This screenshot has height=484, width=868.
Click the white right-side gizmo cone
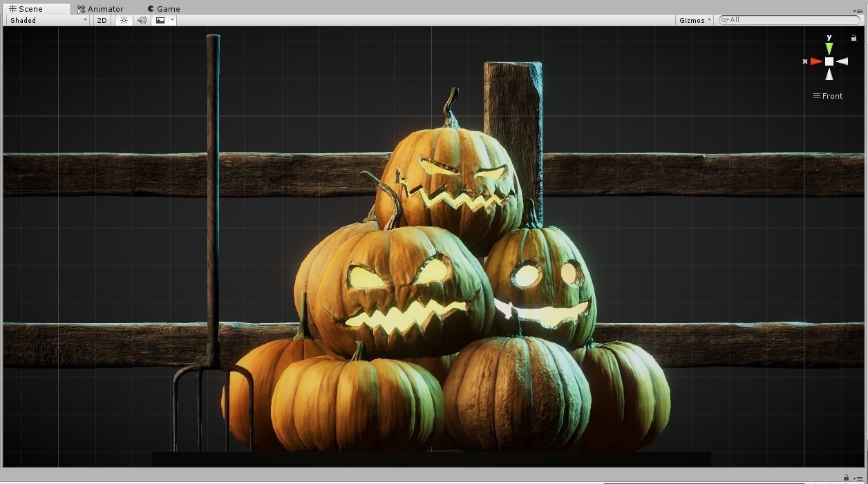(842, 61)
